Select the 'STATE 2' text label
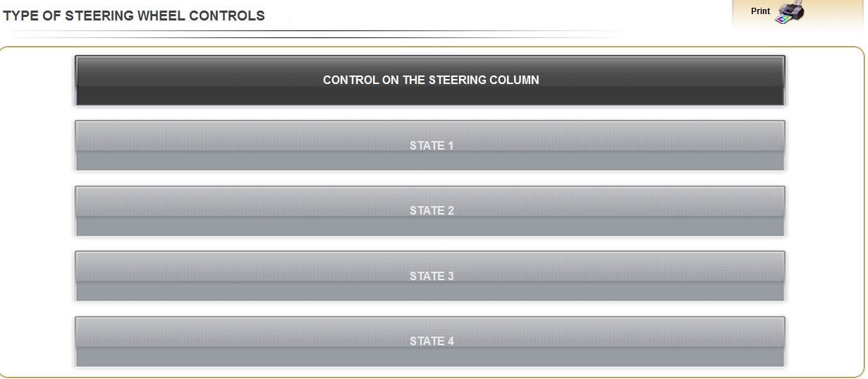The height and width of the screenshot is (379, 868). [x=432, y=211]
